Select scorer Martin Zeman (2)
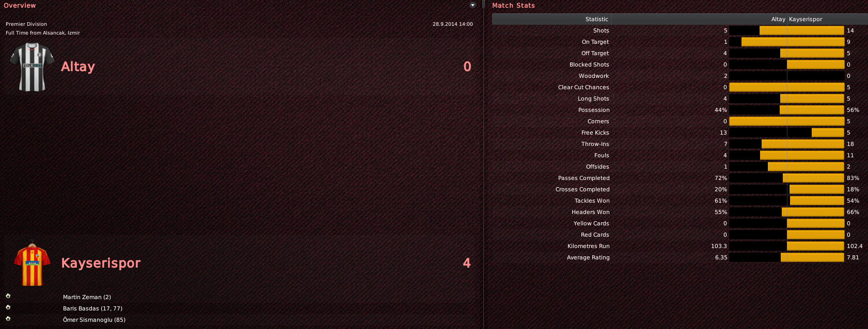This screenshot has width=868, height=329. [x=87, y=297]
